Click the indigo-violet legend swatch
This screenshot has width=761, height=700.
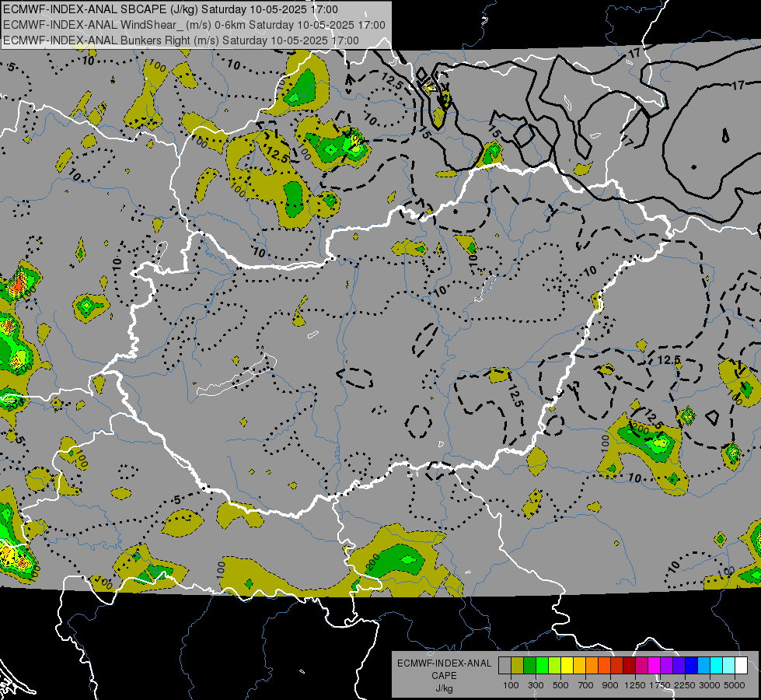(679, 666)
